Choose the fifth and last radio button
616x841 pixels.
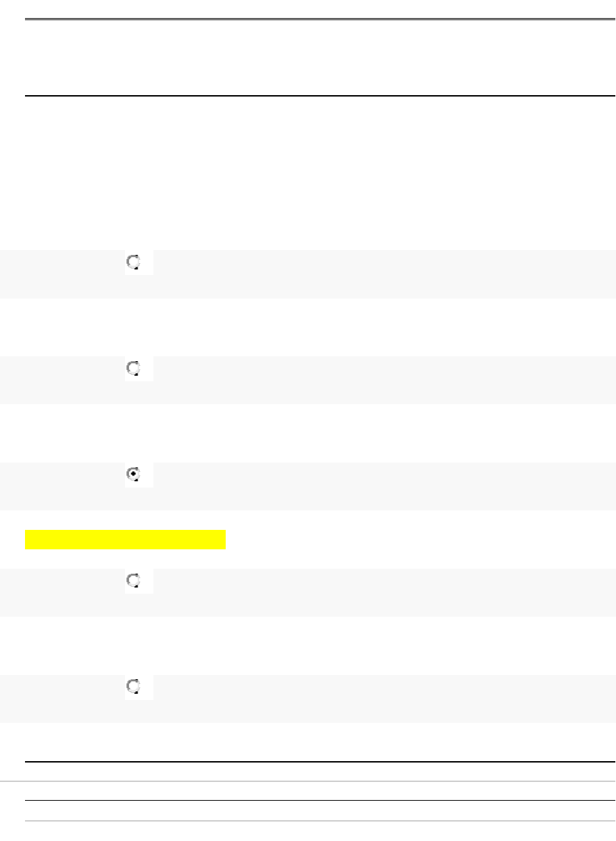tap(133, 687)
